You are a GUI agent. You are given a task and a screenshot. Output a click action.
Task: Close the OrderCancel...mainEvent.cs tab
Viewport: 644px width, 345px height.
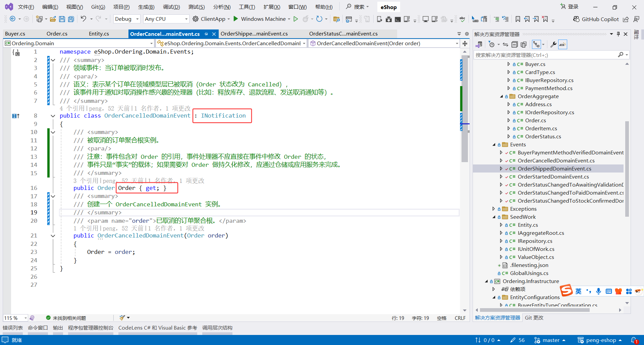[x=214, y=34]
